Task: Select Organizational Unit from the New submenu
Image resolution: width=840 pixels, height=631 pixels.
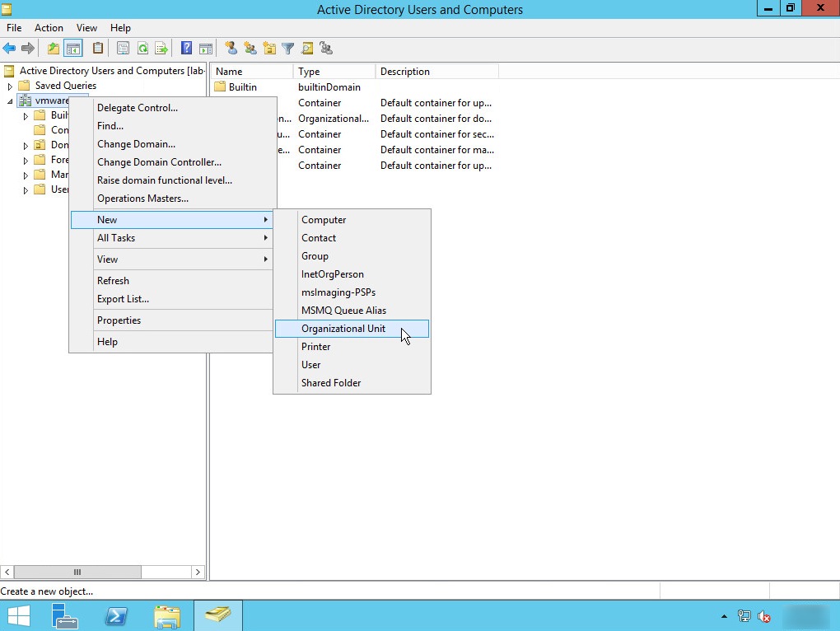Action: [x=343, y=328]
